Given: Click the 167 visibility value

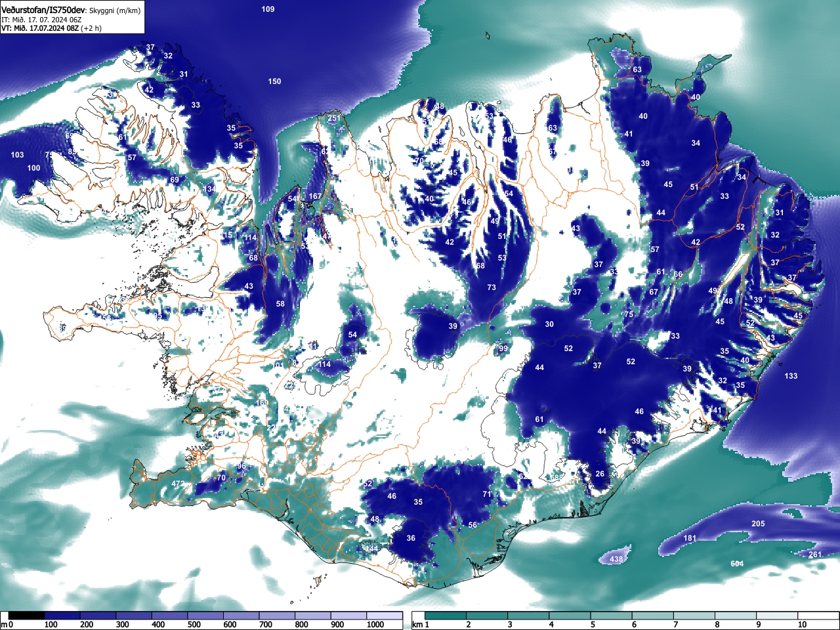Looking at the screenshot, I should (315, 196).
